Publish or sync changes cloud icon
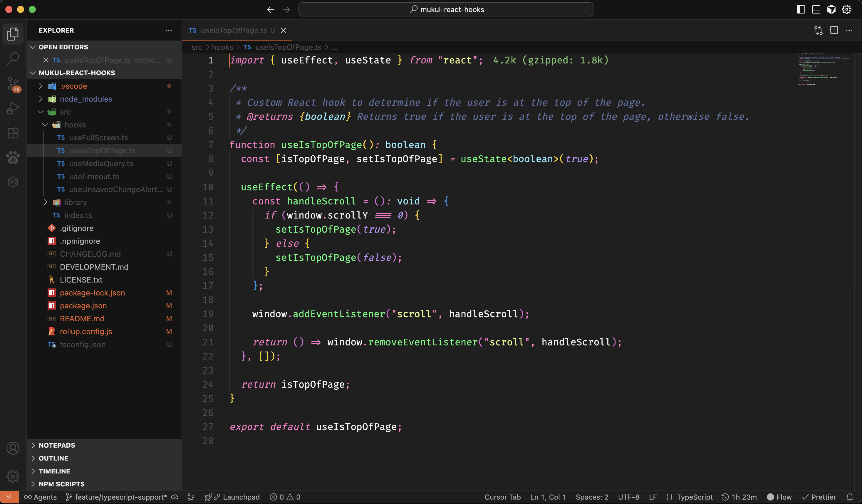The height and width of the screenshot is (504, 862). point(175,497)
